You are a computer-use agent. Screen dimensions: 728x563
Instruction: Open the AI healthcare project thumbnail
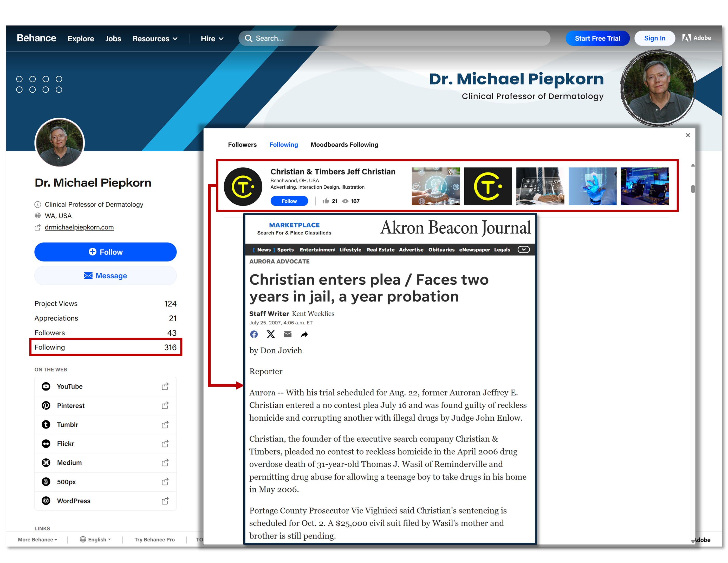[436, 186]
